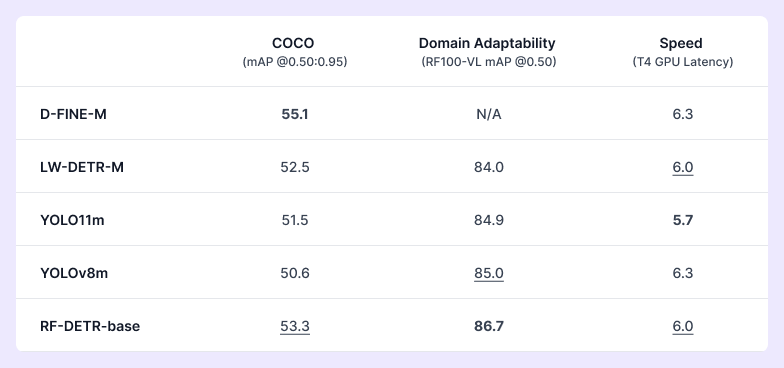
Task: Click the T4 GPU Latency subtitle
Action: pos(682,62)
